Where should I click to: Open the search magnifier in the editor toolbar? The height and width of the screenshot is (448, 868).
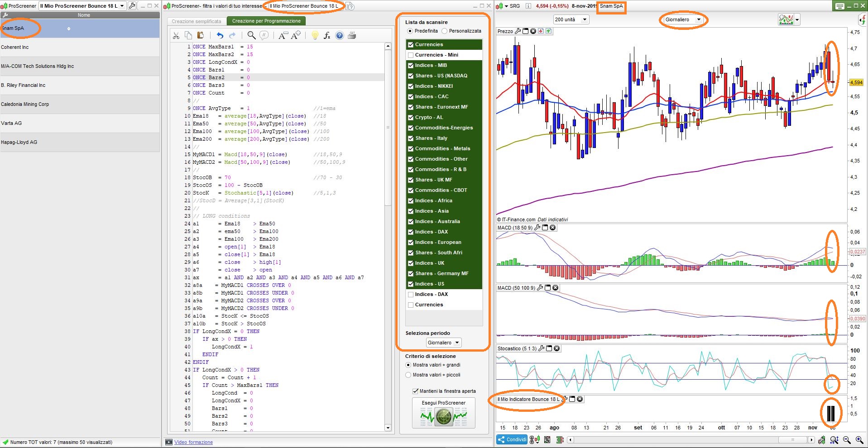tap(251, 36)
